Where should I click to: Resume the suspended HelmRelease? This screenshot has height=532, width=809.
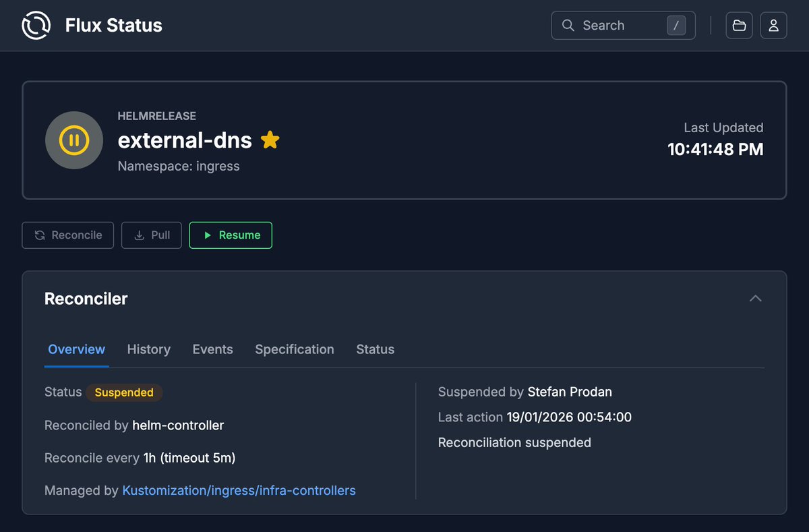[231, 235]
